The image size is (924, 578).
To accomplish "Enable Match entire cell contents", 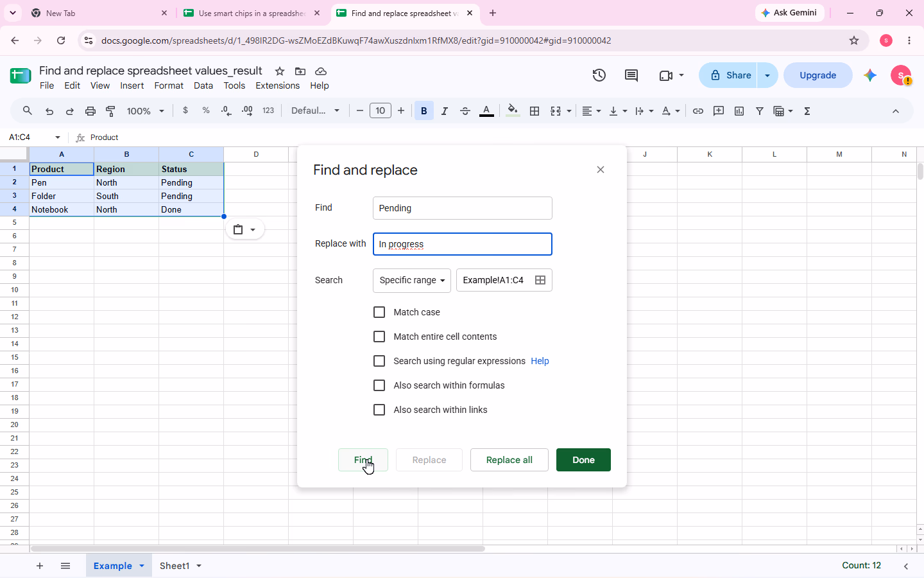I will pyautogui.click(x=379, y=337).
